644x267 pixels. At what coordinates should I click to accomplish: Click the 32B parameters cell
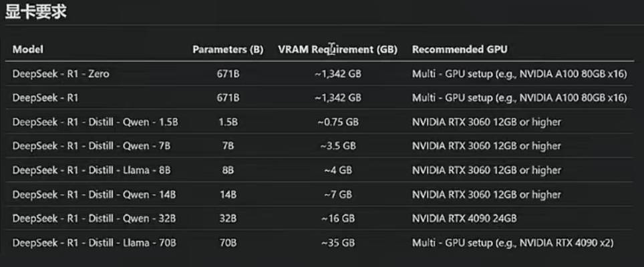point(228,219)
